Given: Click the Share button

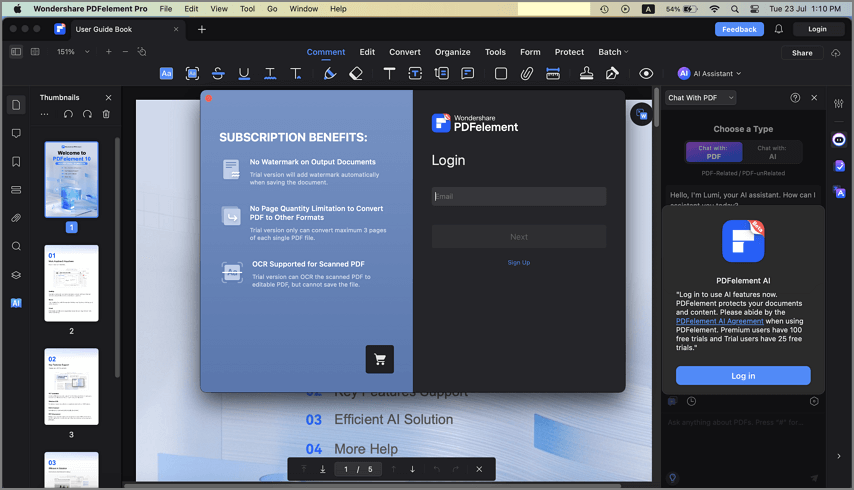Looking at the screenshot, I should click(802, 53).
